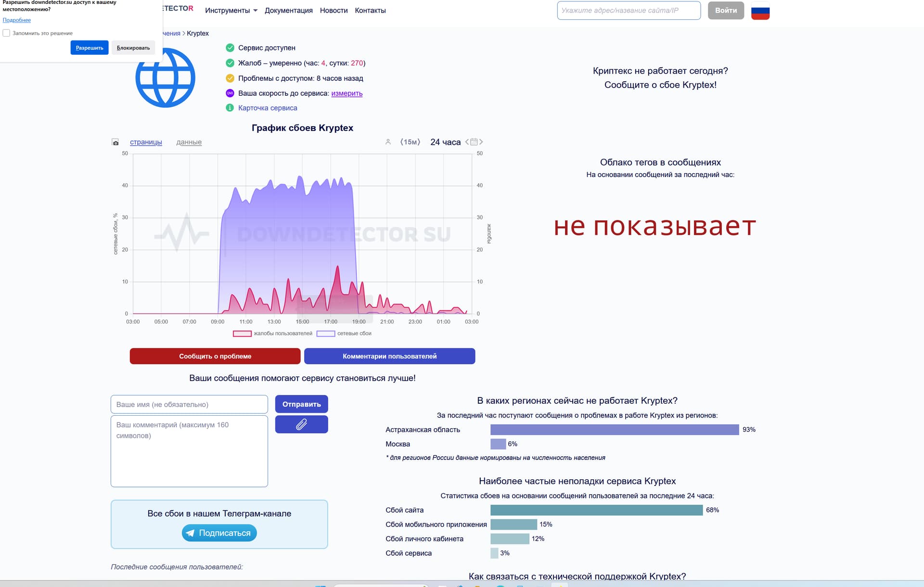Focus the Ваш комментарий text area
This screenshot has width=924, height=587.
[189, 451]
